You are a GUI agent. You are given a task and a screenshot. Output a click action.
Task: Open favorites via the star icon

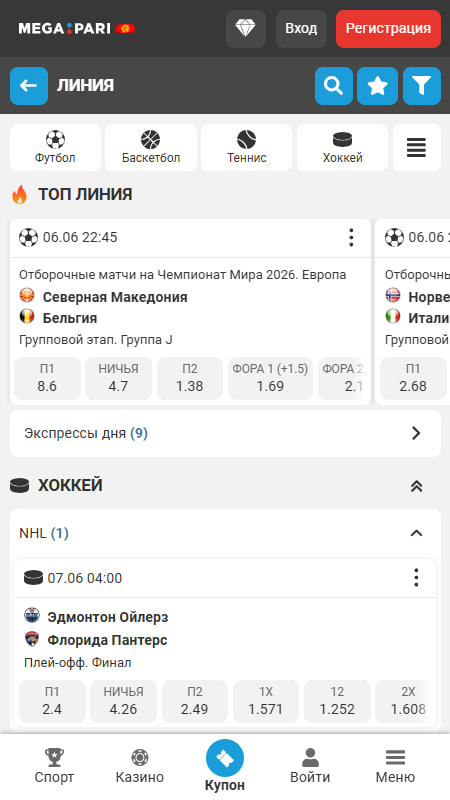point(378,86)
